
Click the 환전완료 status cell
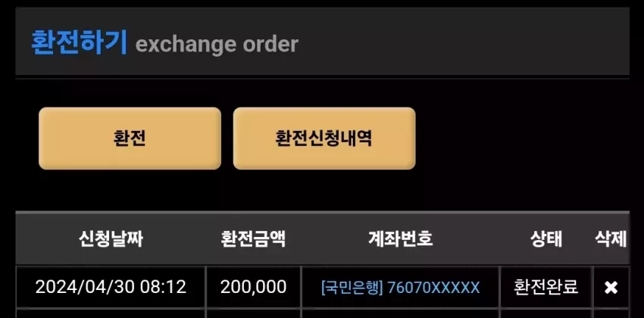point(546,287)
